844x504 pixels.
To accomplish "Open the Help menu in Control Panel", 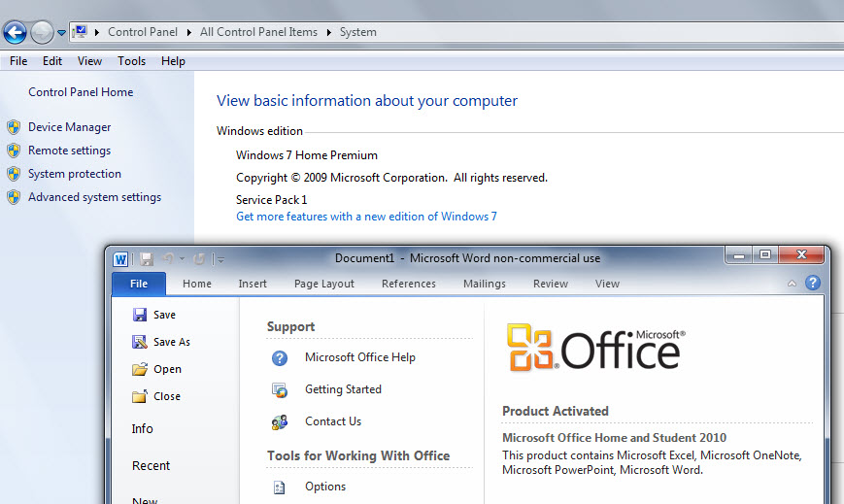I will (173, 61).
